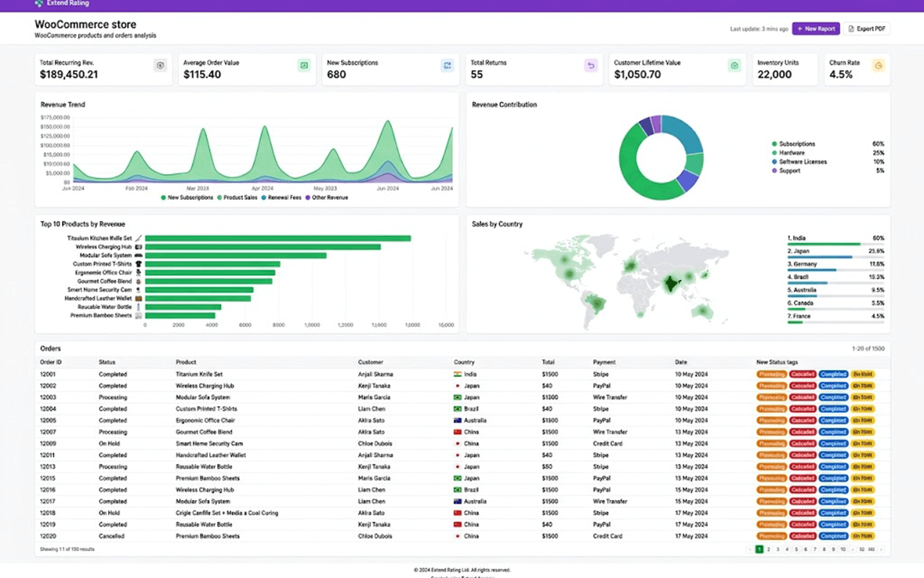This screenshot has height=578, width=924.
Task: Click the chair icon beside Ergonomic Office Chair
Action: tap(139, 272)
